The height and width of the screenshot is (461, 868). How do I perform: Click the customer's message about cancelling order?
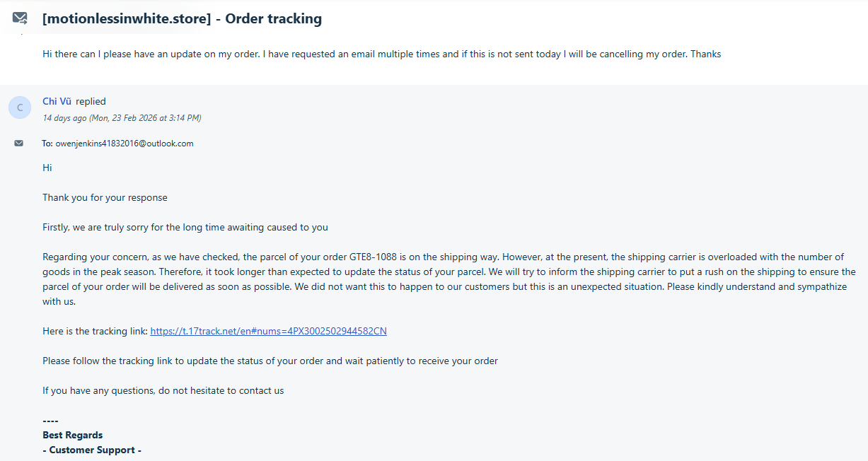381,54
